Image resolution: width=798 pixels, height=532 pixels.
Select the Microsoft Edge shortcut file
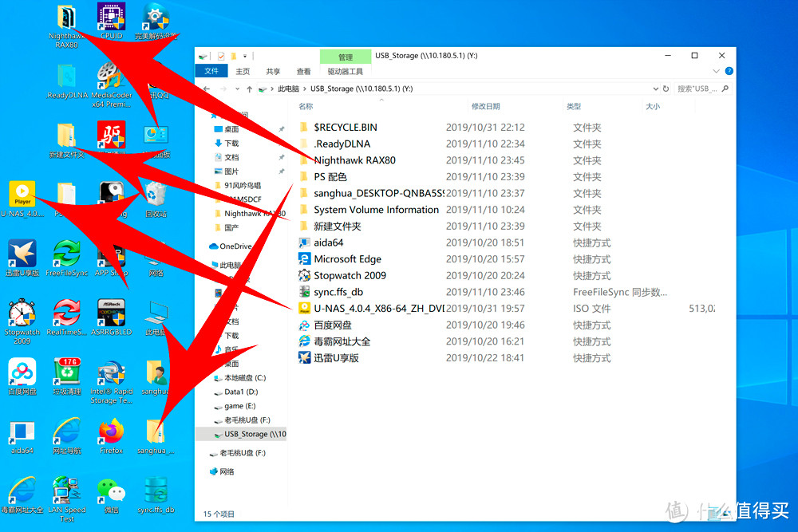click(347, 259)
